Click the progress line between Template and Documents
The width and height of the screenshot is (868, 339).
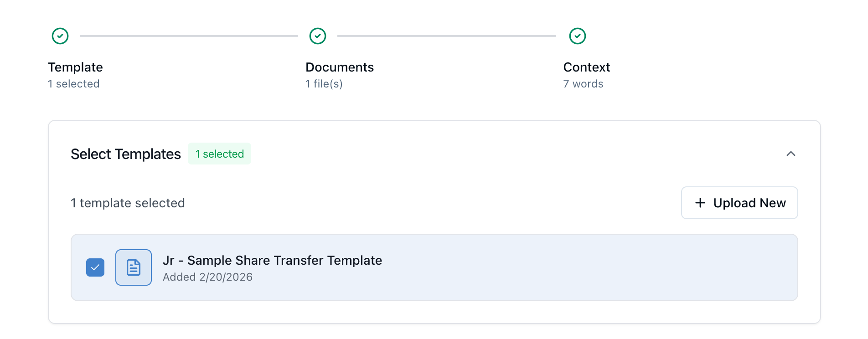(189, 36)
